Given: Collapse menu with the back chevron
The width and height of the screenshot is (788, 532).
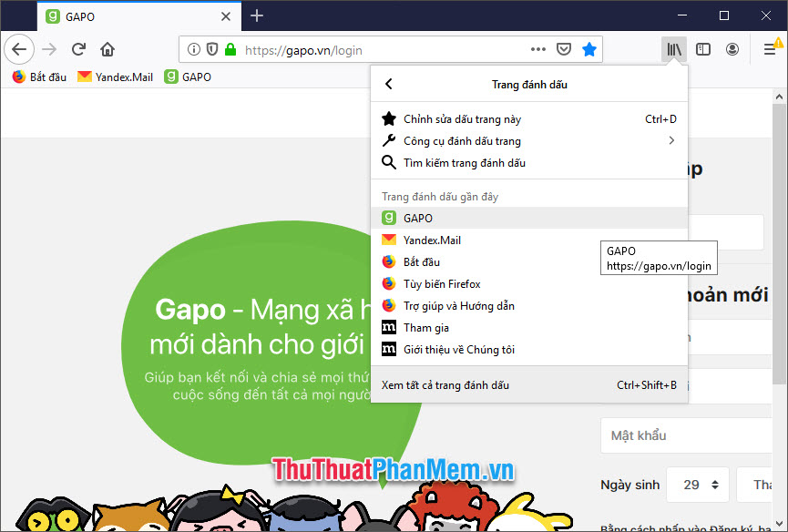Looking at the screenshot, I should point(388,83).
